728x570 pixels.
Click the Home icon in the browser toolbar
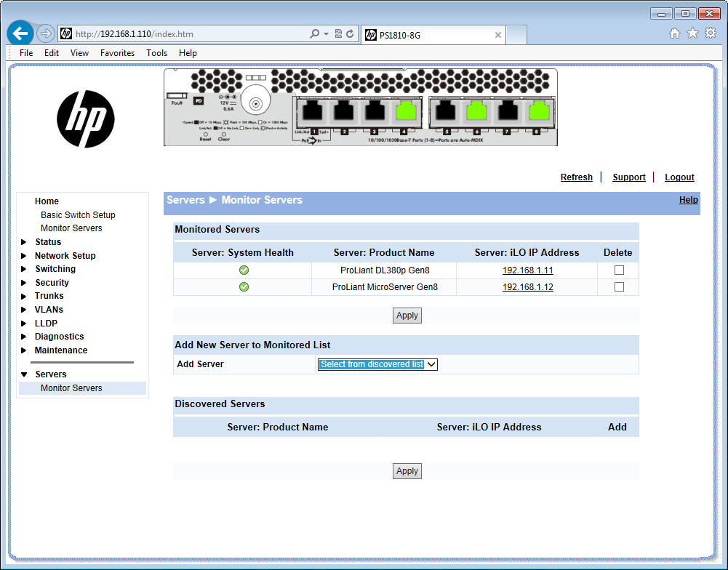(674, 33)
